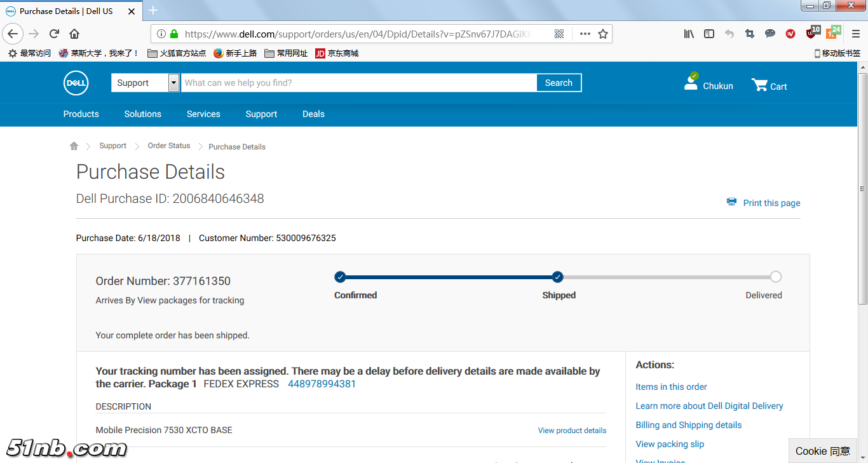Open the Services menu
The image size is (868, 463).
(x=203, y=114)
